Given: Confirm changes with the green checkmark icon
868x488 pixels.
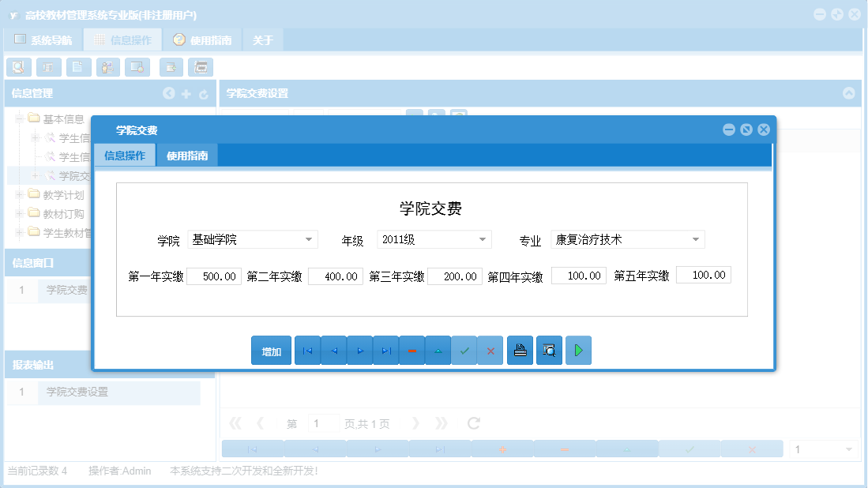Looking at the screenshot, I should (x=464, y=350).
